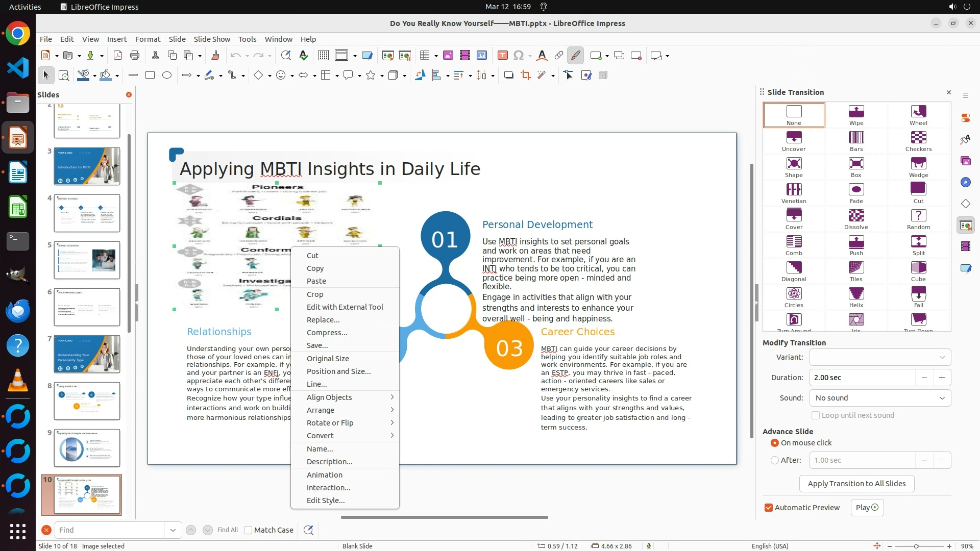Click the Crop Image toolbar icon
The height and width of the screenshot is (551, 980).
click(525, 76)
